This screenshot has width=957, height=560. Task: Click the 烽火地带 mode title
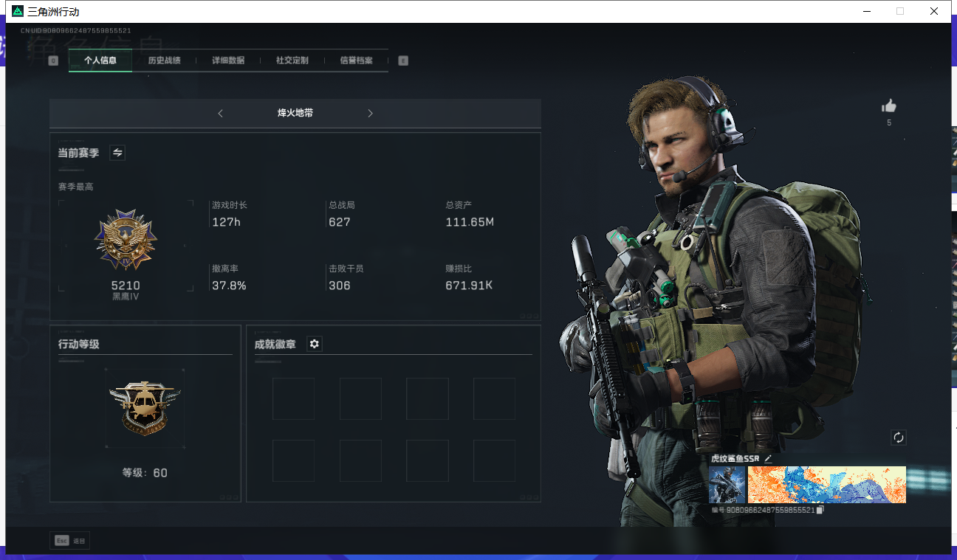[295, 113]
